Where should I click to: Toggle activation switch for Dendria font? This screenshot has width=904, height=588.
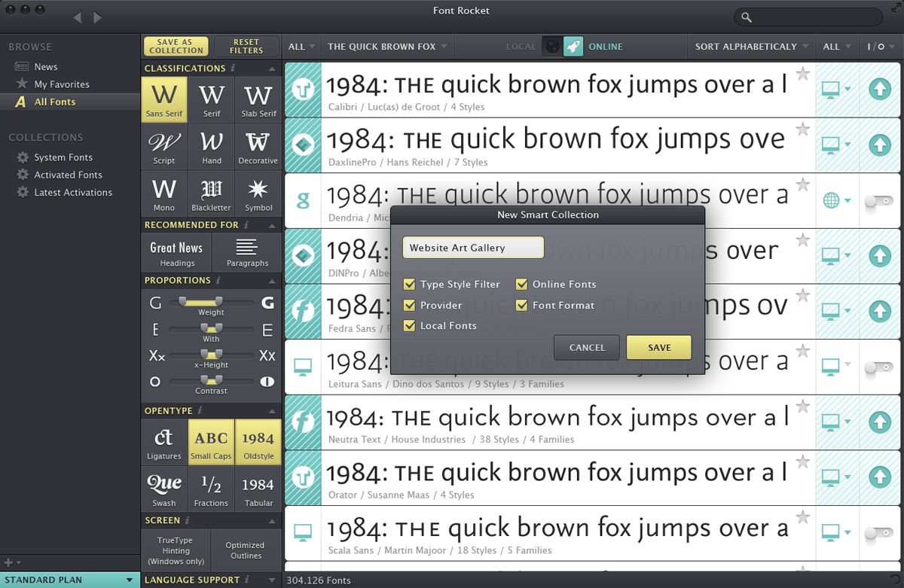pyautogui.click(x=878, y=201)
